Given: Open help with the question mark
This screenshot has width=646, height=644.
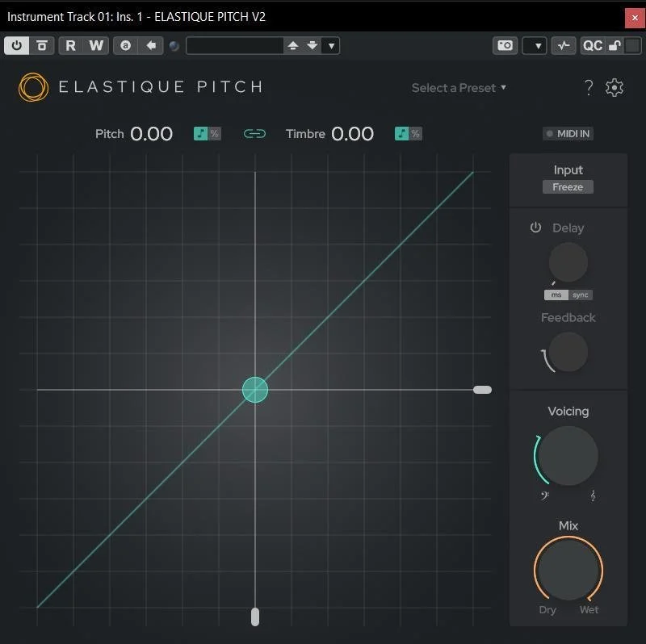Looking at the screenshot, I should 589,87.
